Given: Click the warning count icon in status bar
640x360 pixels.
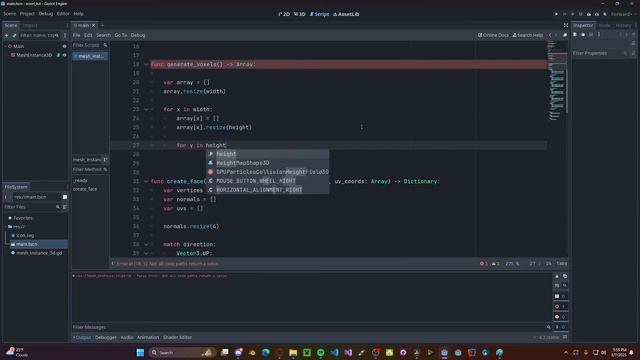Looking at the screenshot, I should [494, 264].
